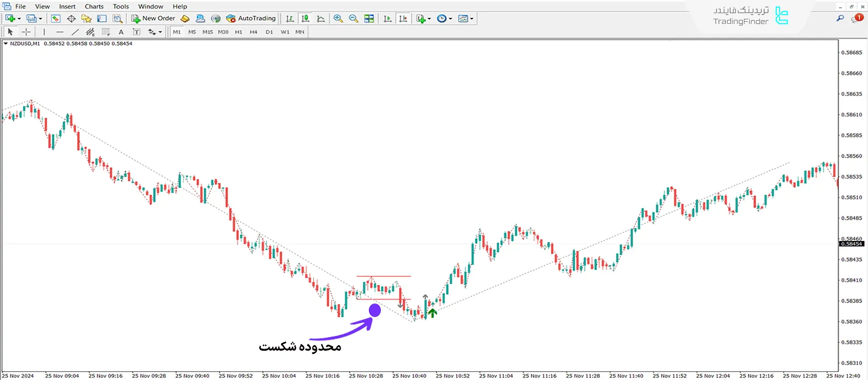This screenshot has height=380, width=868.
Task: Toggle chart auto scroll
Action: click(387, 18)
